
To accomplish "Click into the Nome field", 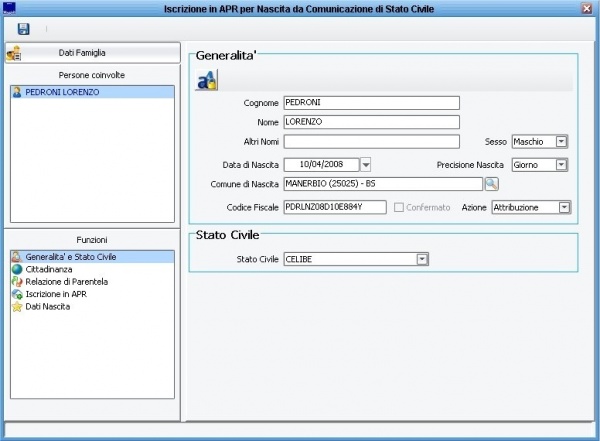I will 372,122.
